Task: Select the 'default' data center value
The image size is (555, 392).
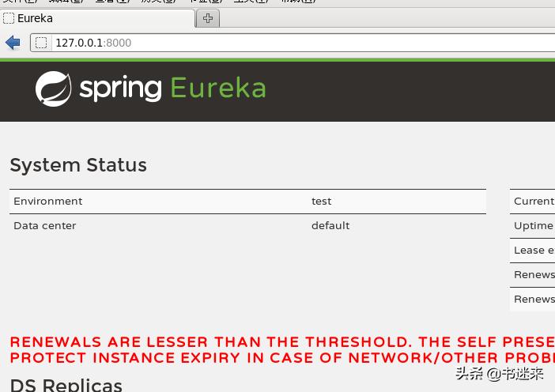Action: 330,226
